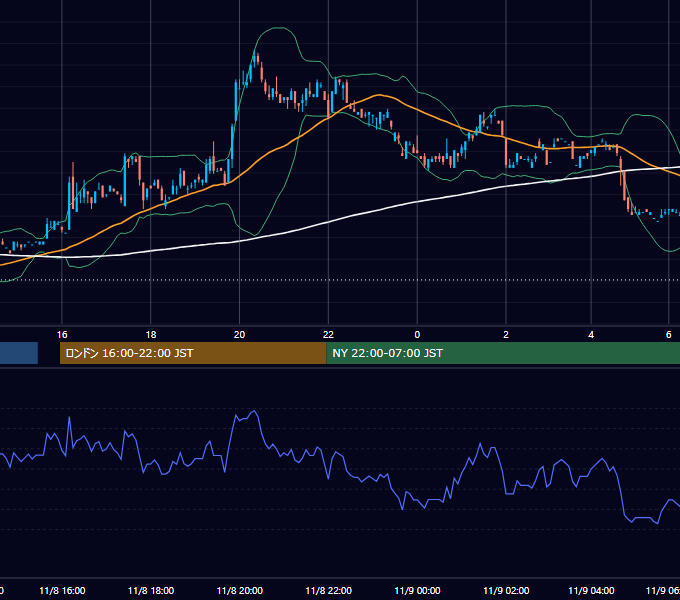Click the blue session bar left of ロンドン
Screen dimensions: 680x600
pos(19,353)
